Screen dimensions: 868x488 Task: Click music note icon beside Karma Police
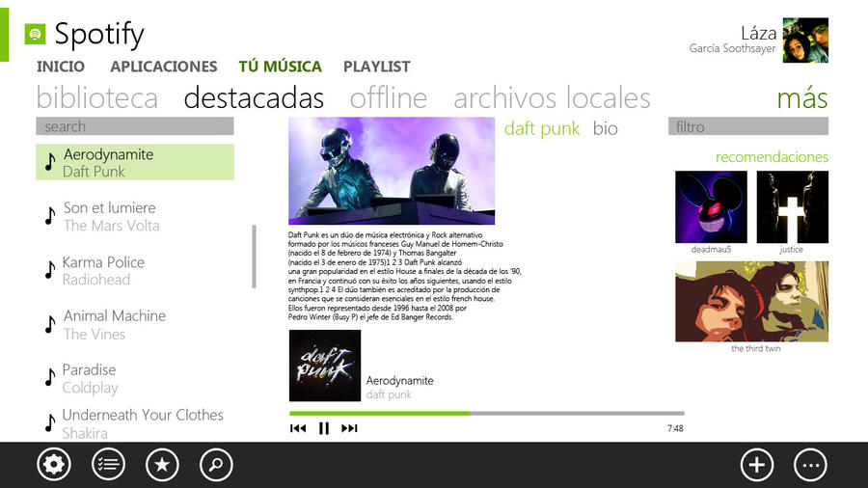50,269
